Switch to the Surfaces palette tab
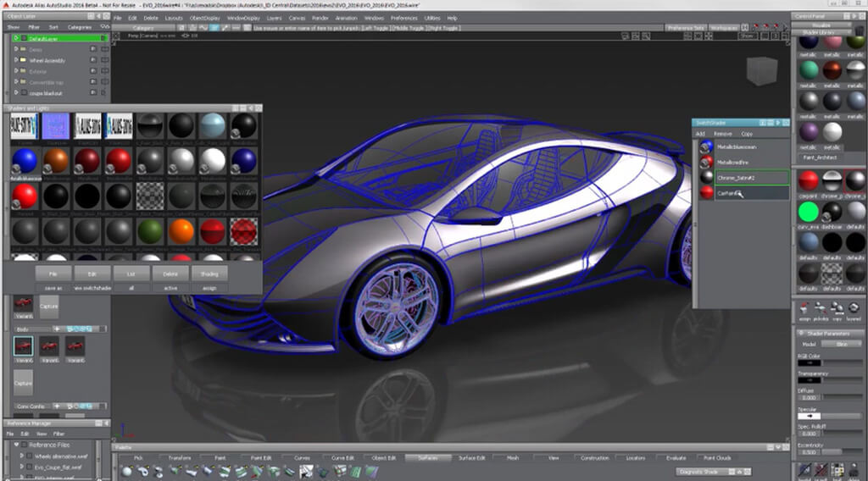Screen dimensions: 868x481 coord(428,458)
